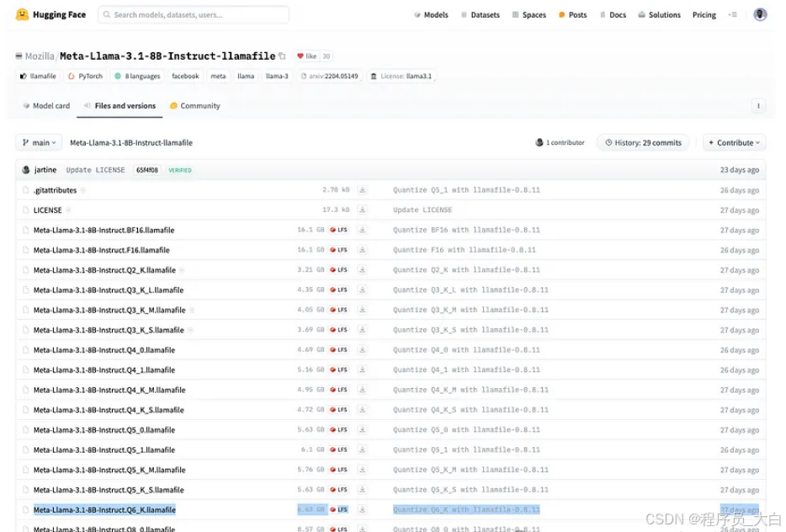Download the Q5_K_S llamafile
This screenshot has width=786, height=532.
(362, 490)
